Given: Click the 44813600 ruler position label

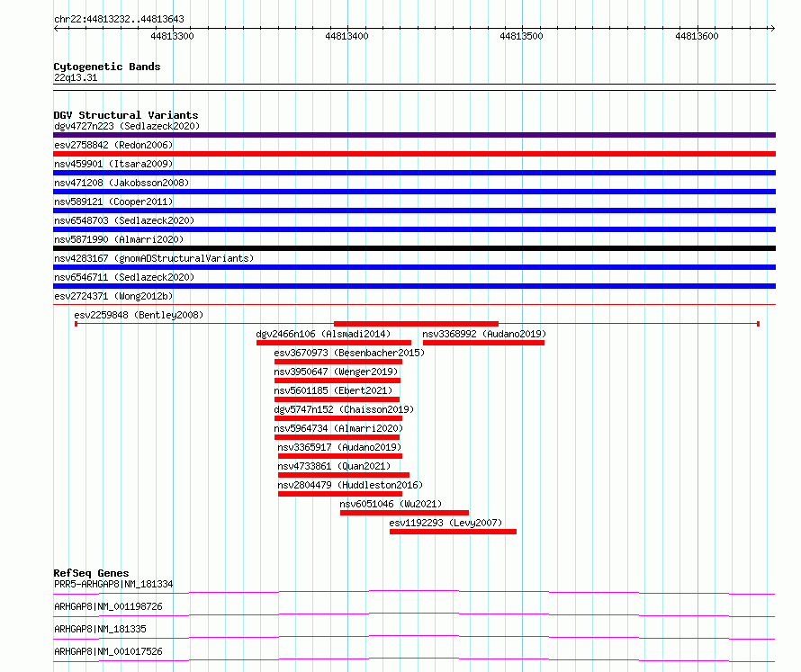Looking at the screenshot, I should coord(697,36).
